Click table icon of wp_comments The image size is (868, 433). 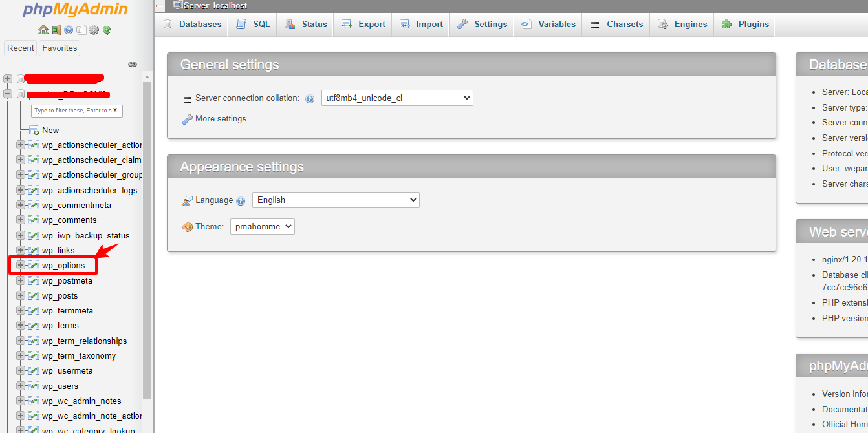pyautogui.click(x=34, y=220)
